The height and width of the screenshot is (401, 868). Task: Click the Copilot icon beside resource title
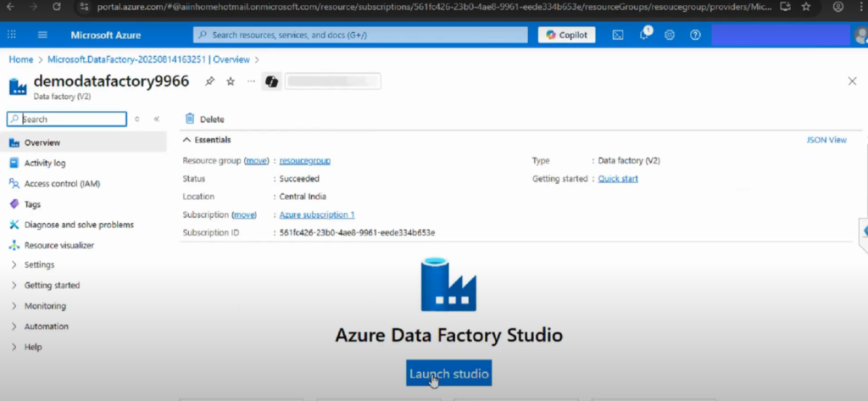click(270, 81)
